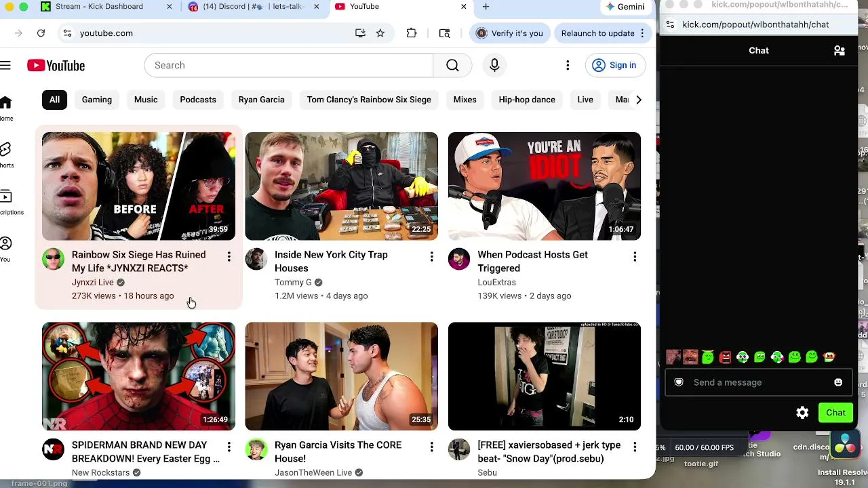This screenshot has width=868, height=488.
Task: Select Tom Clancy's Rainbow Six Siege chip
Action: pos(369,100)
